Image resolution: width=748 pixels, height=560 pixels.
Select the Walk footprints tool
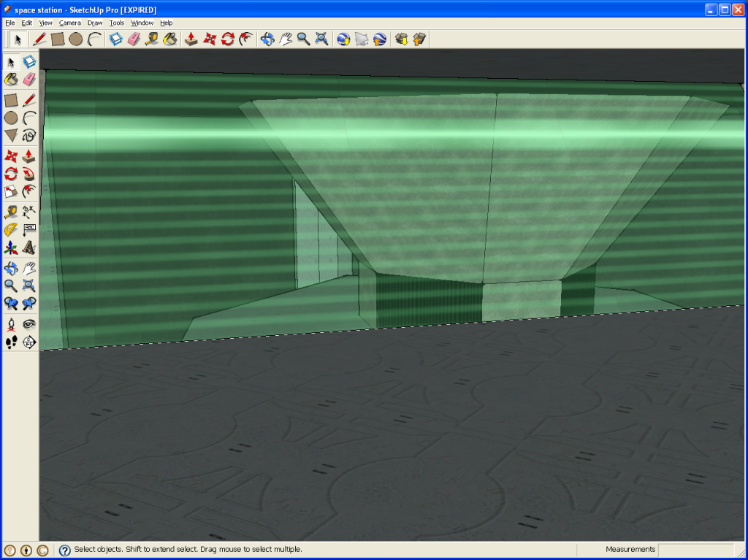pos(11,342)
